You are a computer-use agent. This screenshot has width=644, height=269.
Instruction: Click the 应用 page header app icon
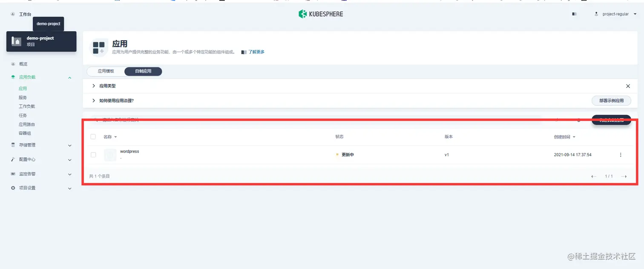(98, 47)
